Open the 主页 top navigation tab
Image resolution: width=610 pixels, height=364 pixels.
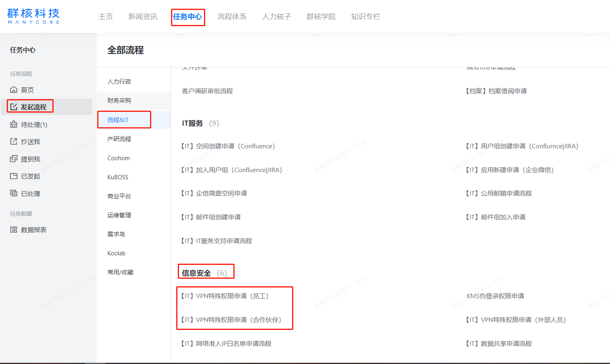pos(106,17)
